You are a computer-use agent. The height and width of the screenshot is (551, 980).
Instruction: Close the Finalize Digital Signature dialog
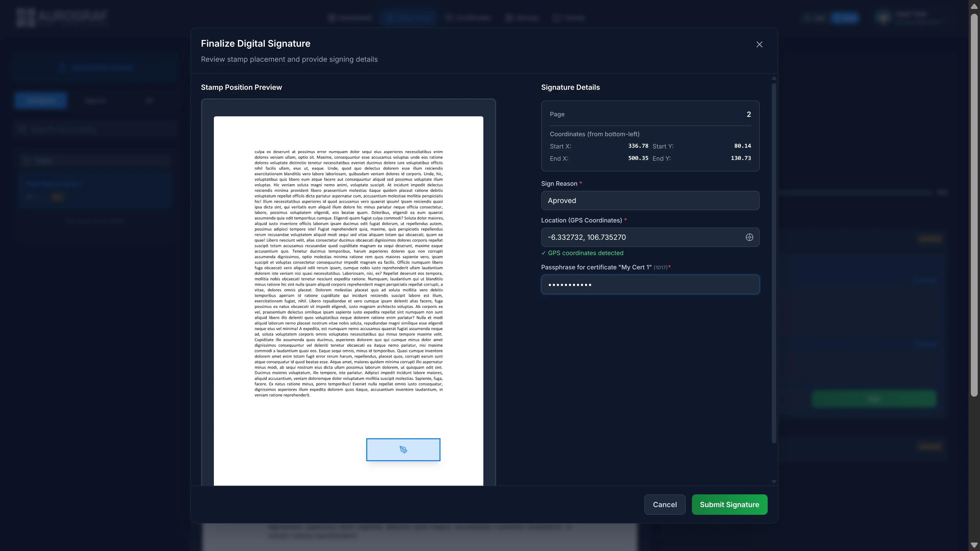coord(759,44)
